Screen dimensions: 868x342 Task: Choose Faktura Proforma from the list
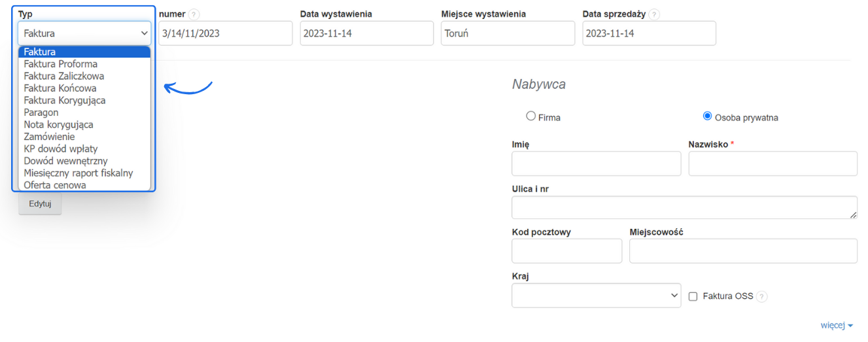61,64
